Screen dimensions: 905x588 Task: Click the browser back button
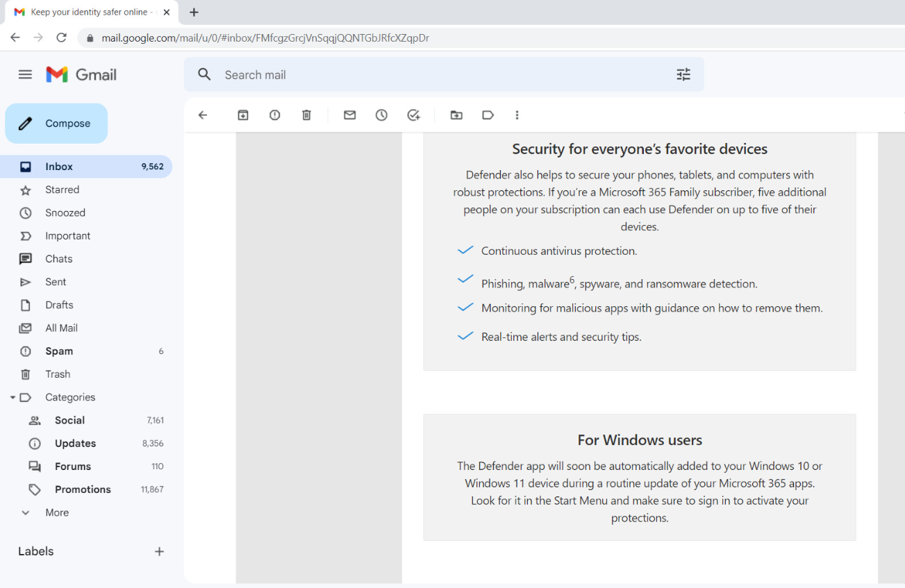(15, 37)
